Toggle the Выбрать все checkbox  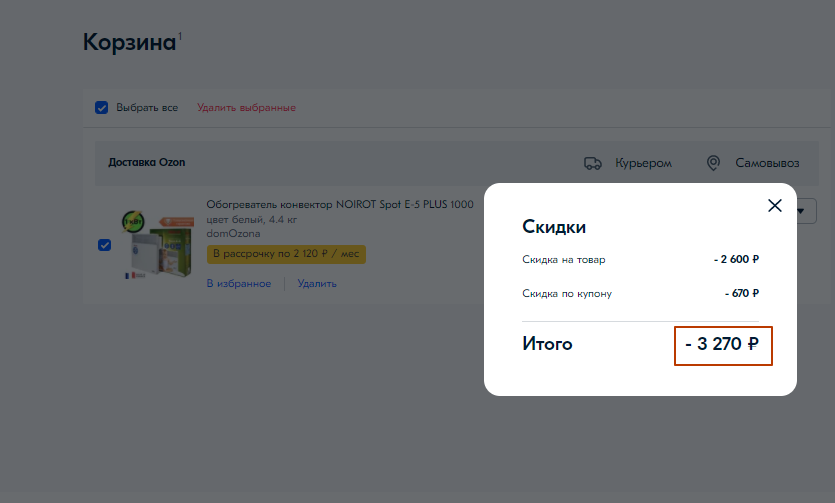101,107
